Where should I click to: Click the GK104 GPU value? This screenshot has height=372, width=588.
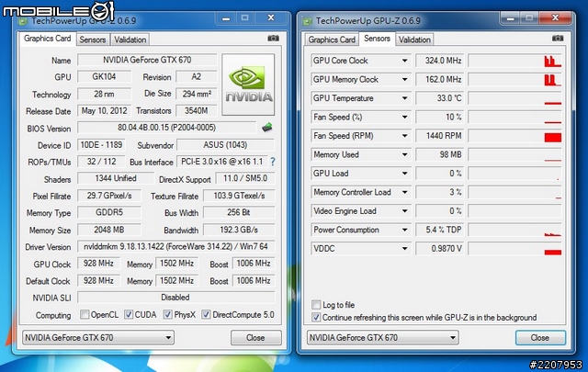click(x=104, y=77)
